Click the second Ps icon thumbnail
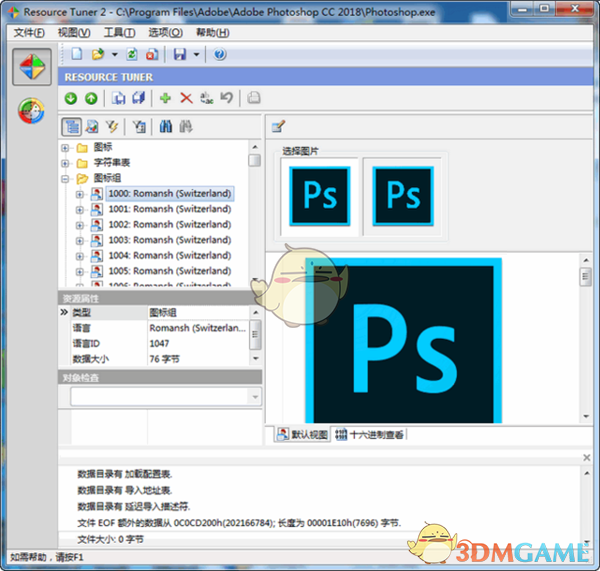 [x=403, y=195]
